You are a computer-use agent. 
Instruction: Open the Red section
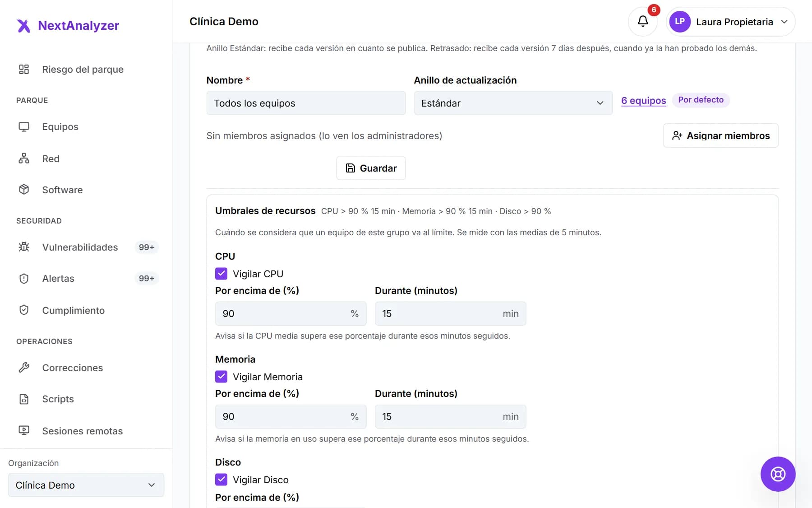(51, 158)
